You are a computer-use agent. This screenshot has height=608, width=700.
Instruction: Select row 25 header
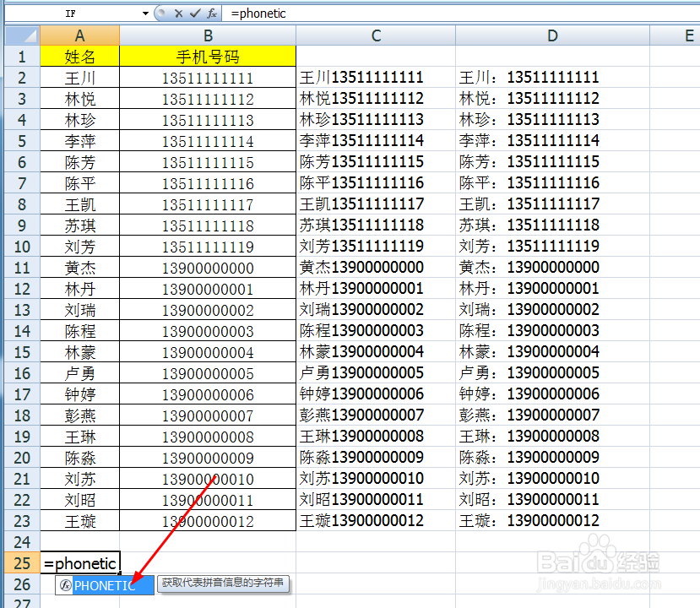(x=22, y=563)
